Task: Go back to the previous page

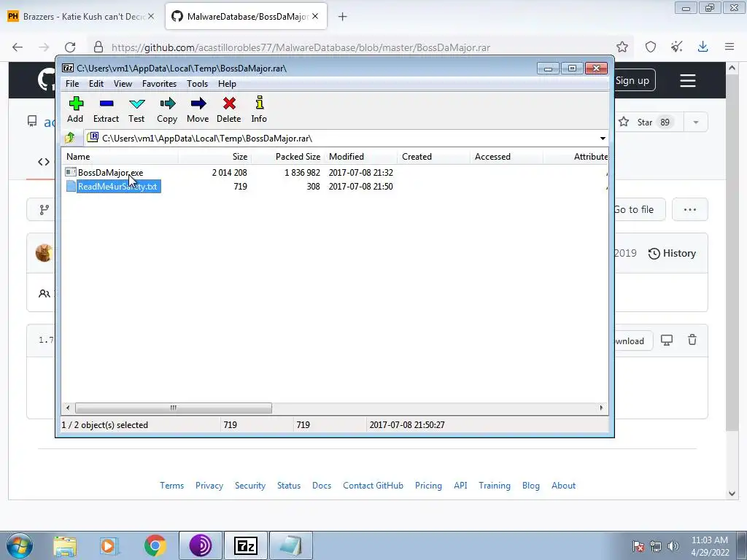Action: (x=18, y=47)
